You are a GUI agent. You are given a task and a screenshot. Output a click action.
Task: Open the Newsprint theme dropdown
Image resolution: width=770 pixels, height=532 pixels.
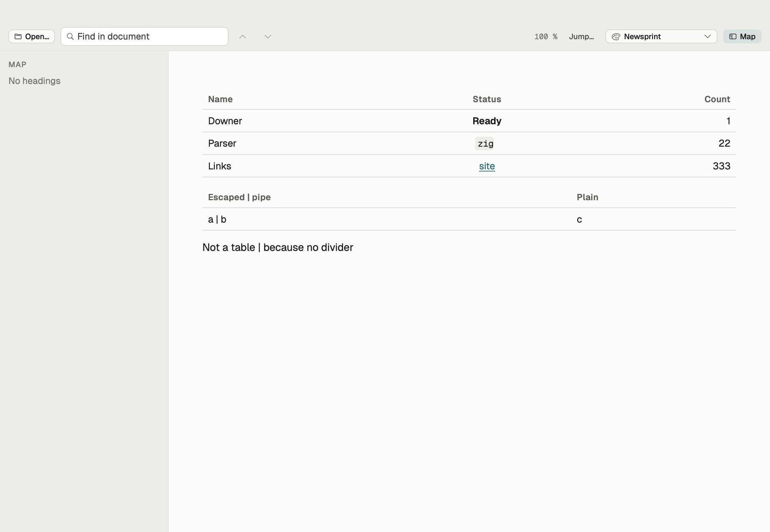[x=661, y=36]
